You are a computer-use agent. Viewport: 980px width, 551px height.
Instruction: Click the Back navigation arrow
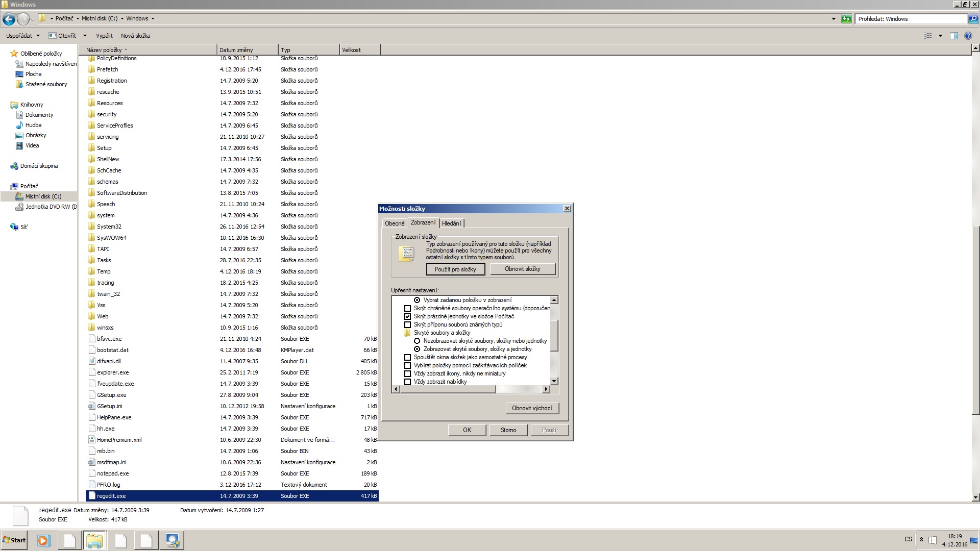tap(9, 19)
